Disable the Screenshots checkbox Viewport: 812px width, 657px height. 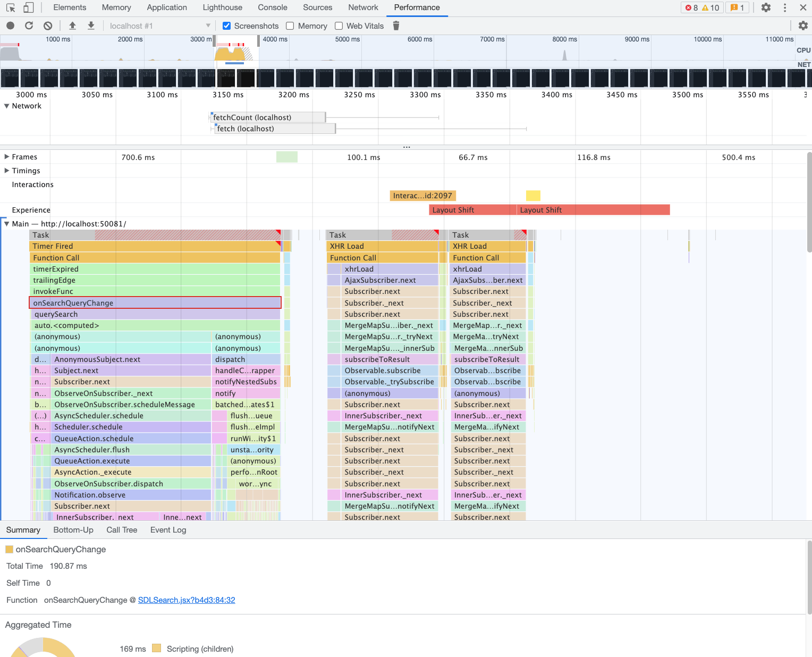227,26
